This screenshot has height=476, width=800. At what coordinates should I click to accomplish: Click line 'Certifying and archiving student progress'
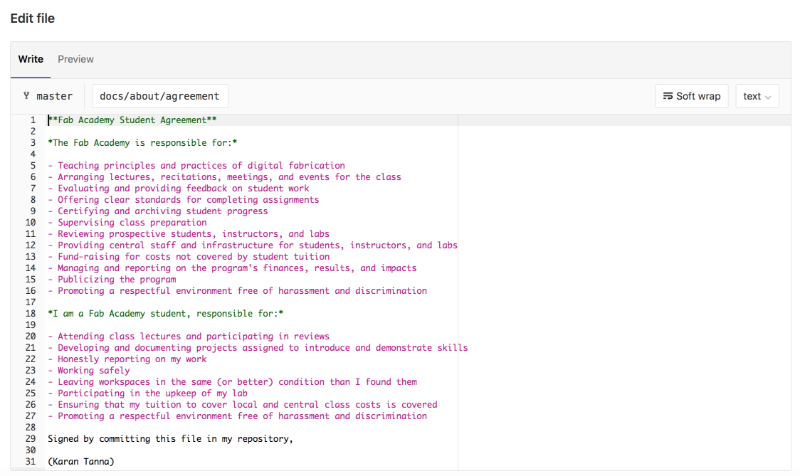[158, 211]
